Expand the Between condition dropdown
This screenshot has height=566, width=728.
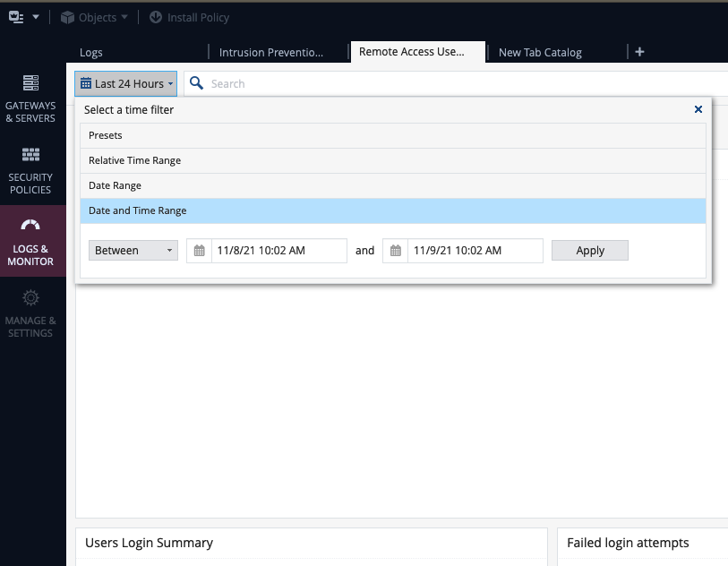(132, 251)
